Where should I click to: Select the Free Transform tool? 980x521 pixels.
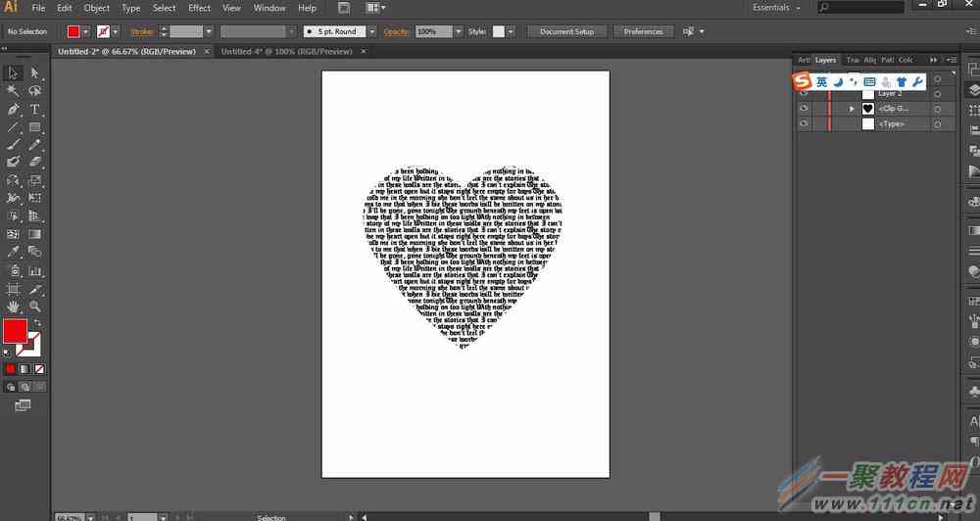35,198
